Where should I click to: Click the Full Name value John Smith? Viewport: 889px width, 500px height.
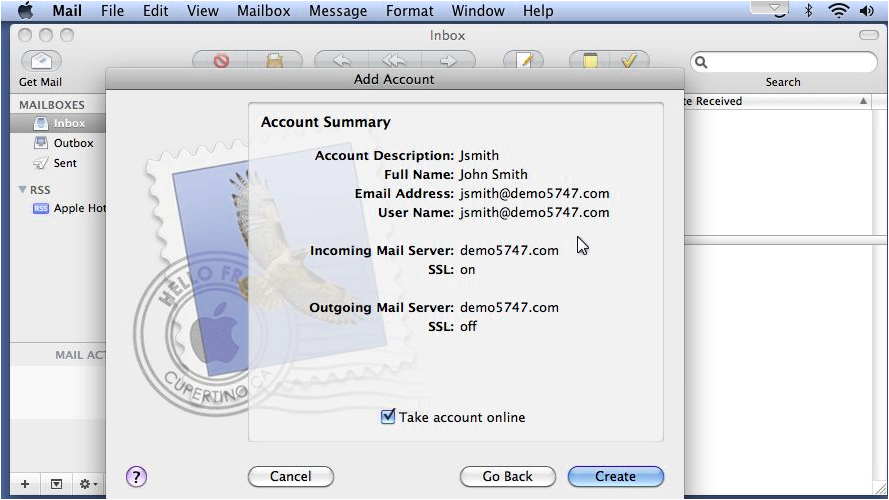click(x=494, y=174)
